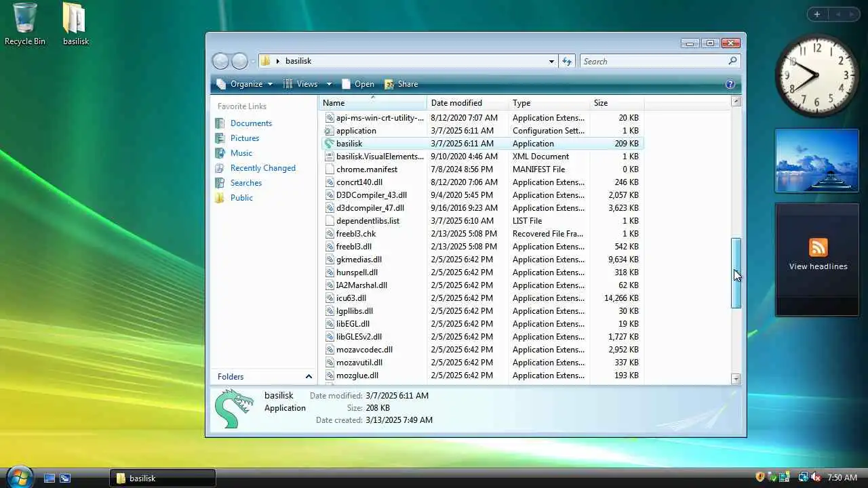Click the taskbar clock showing 7:50 AM
Screen dimensions: 868x488
tap(842, 478)
